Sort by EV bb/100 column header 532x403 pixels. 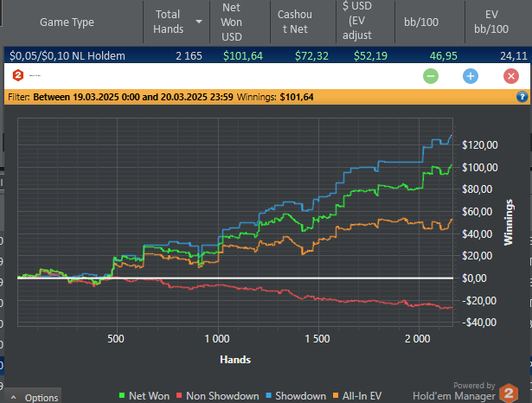491,22
